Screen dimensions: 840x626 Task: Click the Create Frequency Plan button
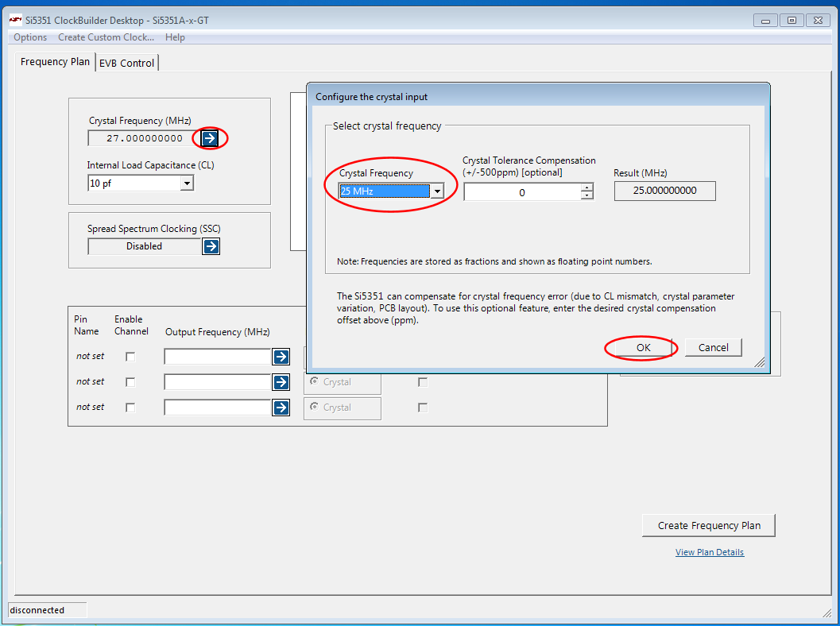709,525
